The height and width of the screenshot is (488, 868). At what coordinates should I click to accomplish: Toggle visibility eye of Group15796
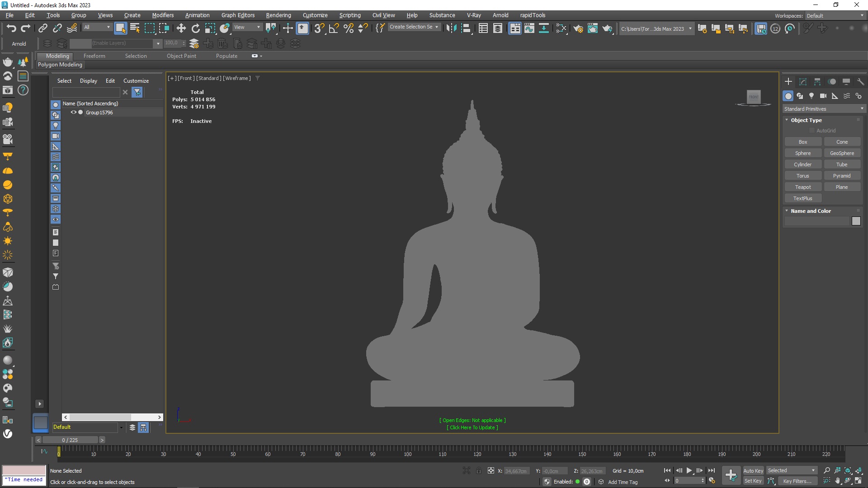point(73,112)
